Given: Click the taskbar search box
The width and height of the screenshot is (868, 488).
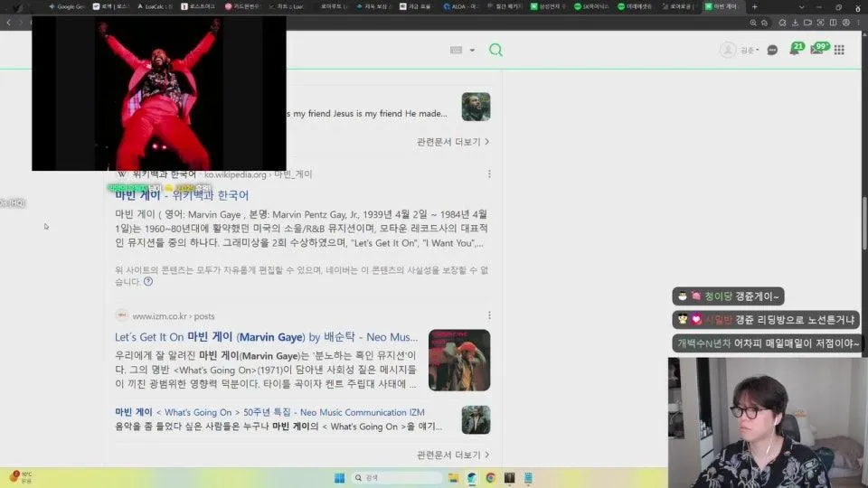Looking at the screenshot, I should point(396,477).
